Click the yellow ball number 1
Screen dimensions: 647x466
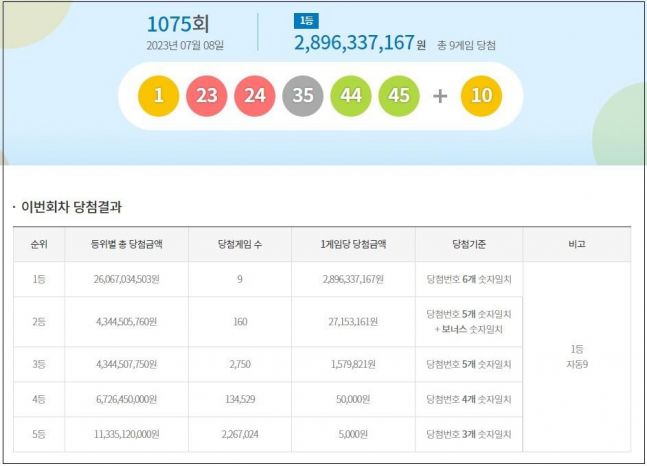point(159,96)
